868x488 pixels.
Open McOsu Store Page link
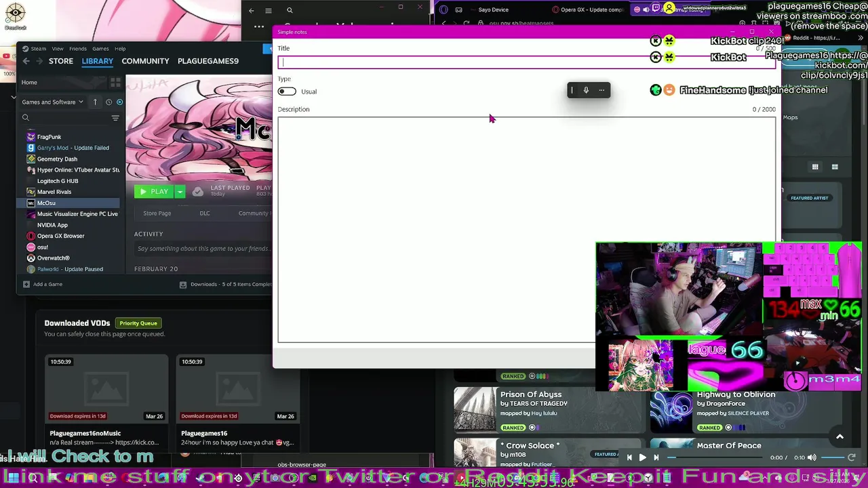(x=157, y=213)
